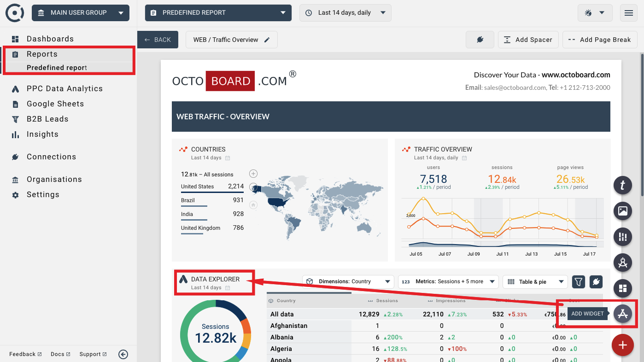This screenshot has height=362, width=644.
Task: Click Traffic Overview calendar icon
Action: [464, 158]
